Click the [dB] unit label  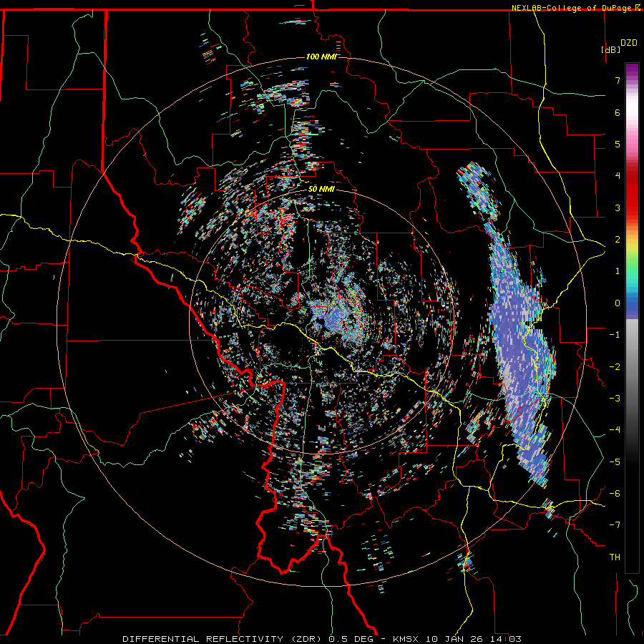610,49
